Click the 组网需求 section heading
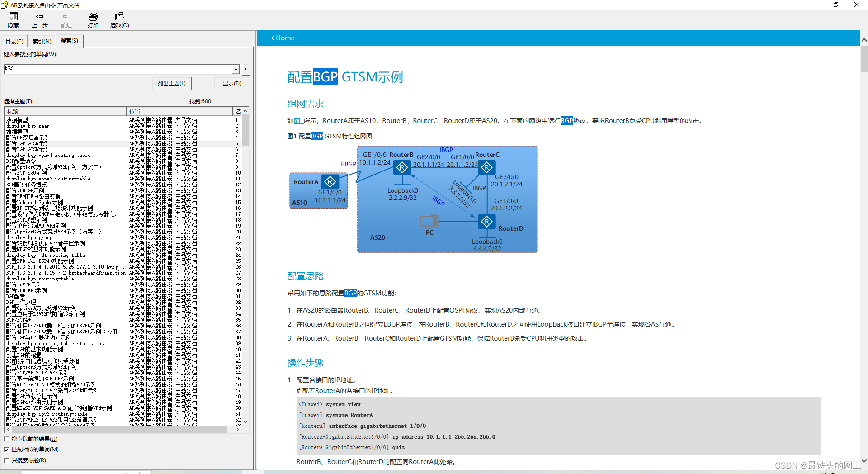This screenshot has width=868, height=474. pyautogui.click(x=306, y=104)
